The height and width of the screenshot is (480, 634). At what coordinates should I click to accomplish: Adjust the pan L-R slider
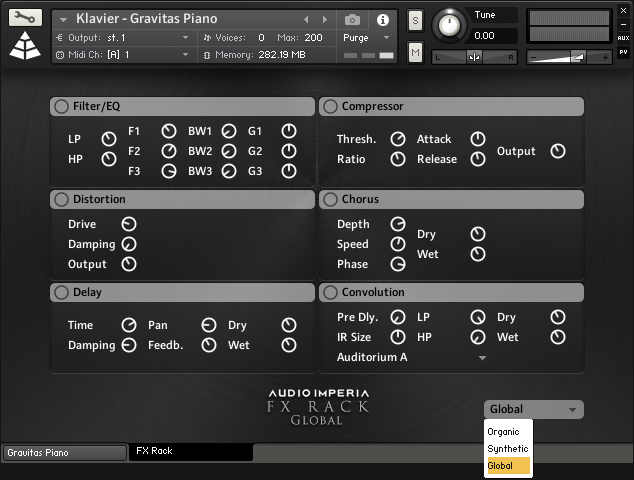474,57
